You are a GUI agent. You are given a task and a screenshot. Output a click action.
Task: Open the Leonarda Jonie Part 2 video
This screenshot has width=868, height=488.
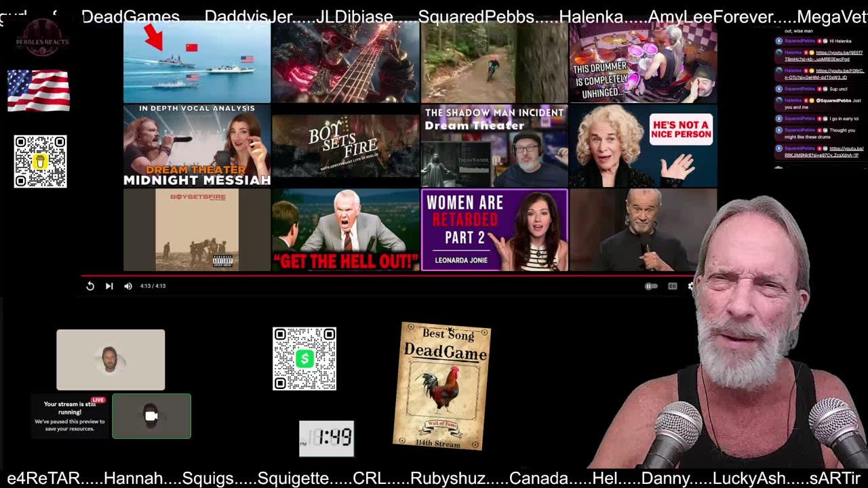494,230
